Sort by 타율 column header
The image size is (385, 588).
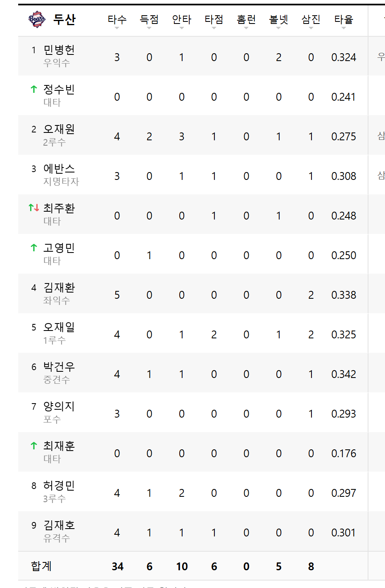[x=344, y=19]
